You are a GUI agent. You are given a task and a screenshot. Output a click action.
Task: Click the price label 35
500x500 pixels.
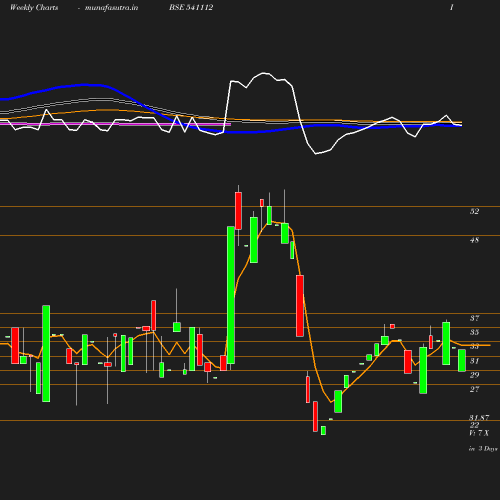click(474, 332)
